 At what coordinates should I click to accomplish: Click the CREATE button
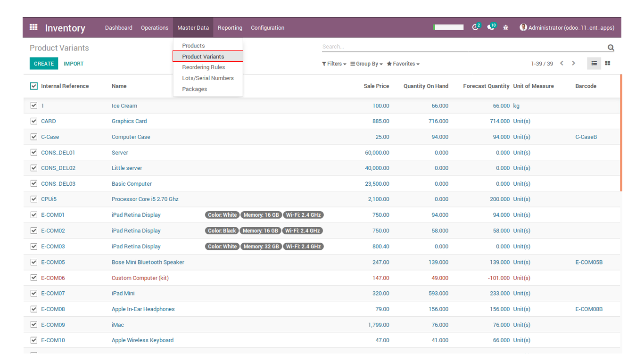44,64
